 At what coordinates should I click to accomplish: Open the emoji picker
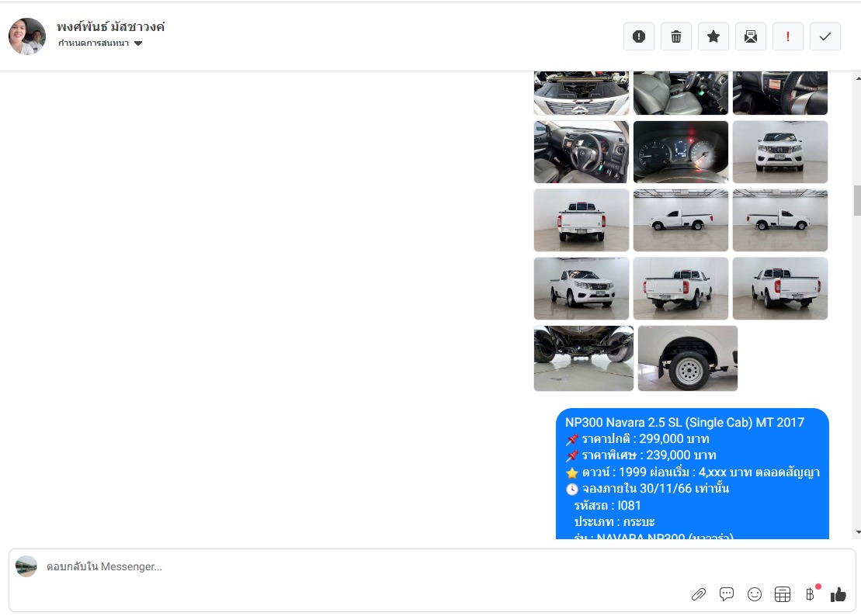755,594
